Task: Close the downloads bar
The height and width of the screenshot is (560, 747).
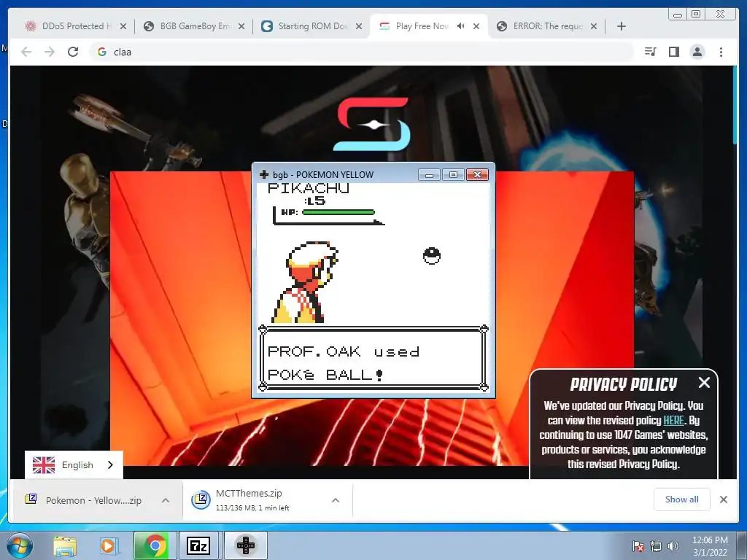Action: tap(724, 499)
